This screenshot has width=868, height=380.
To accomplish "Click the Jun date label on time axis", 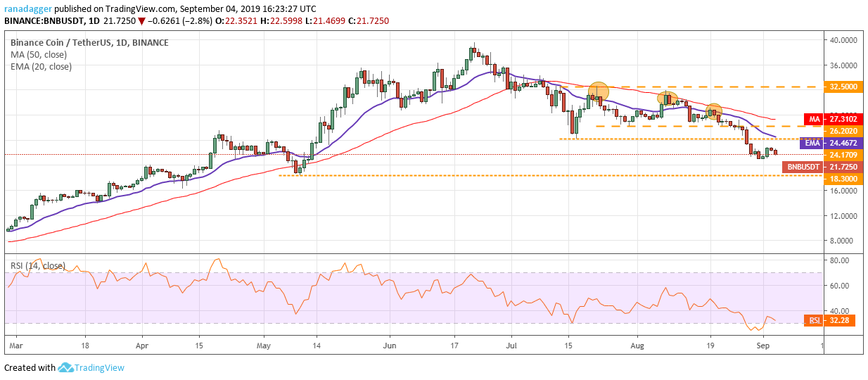I will tap(388, 346).
